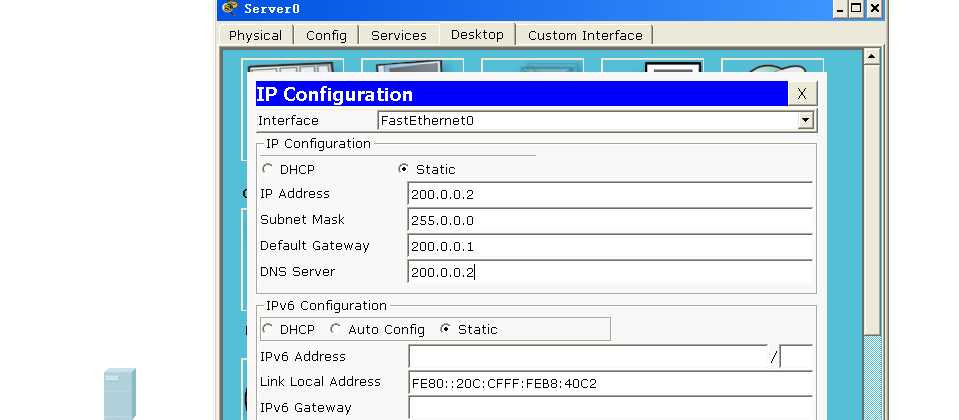This screenshot has height=420, width=959.
Task: Expand the Interface FastEthernet0 dropdown
Action: tap(806, 120)
